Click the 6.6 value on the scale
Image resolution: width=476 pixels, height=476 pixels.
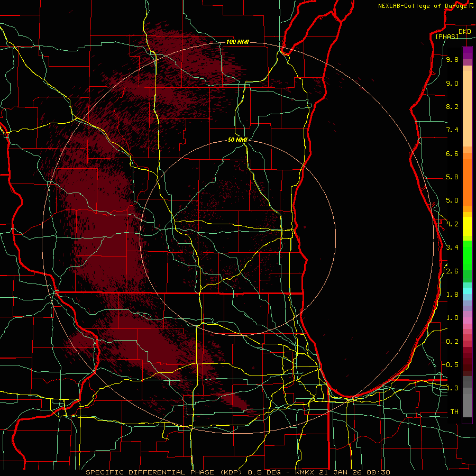click(x=452, y=154)
